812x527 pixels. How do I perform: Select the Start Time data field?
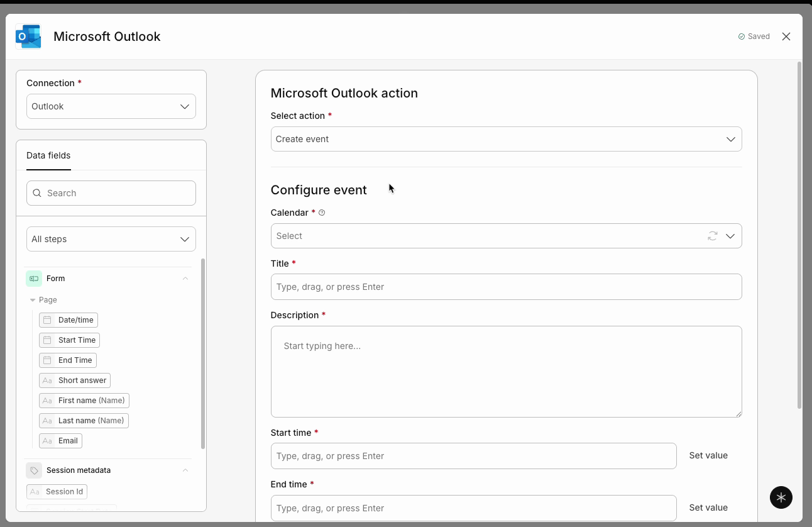[69, 340]
